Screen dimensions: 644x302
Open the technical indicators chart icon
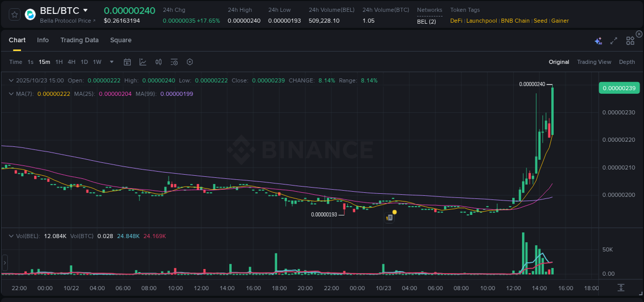(x=143, y=62)
